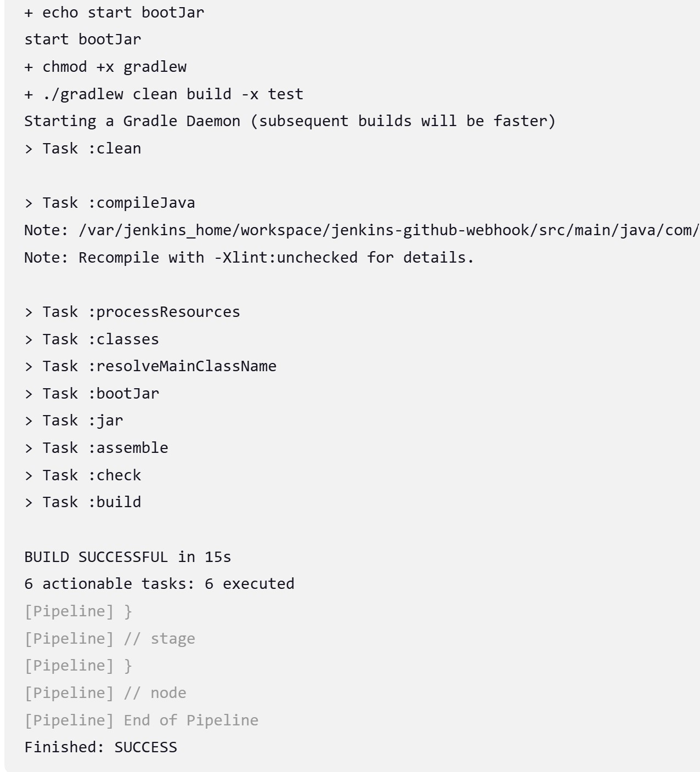700x772 pixels.
Task: Click the 'chmod +x gradlew' line
Action: pos(105,67)
